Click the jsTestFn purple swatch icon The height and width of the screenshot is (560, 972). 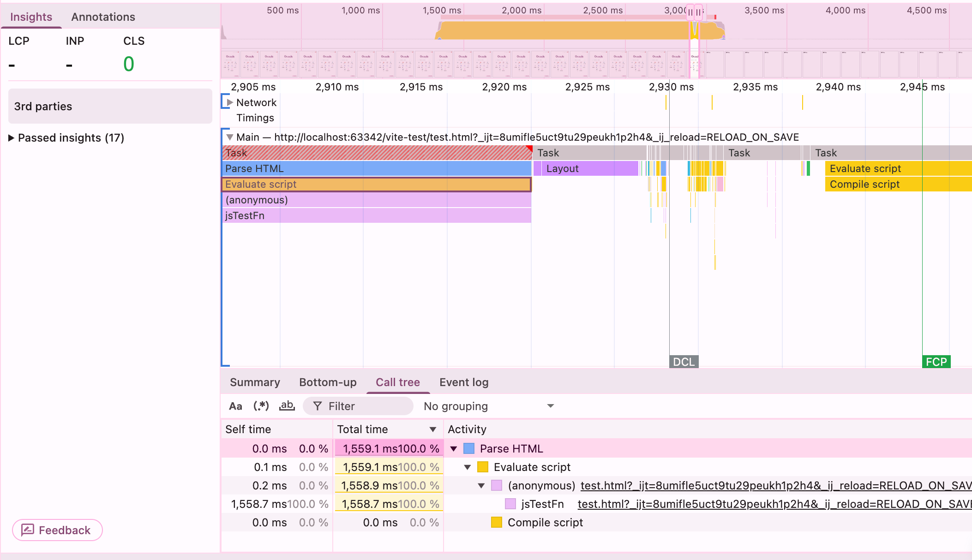pos(510,504)
